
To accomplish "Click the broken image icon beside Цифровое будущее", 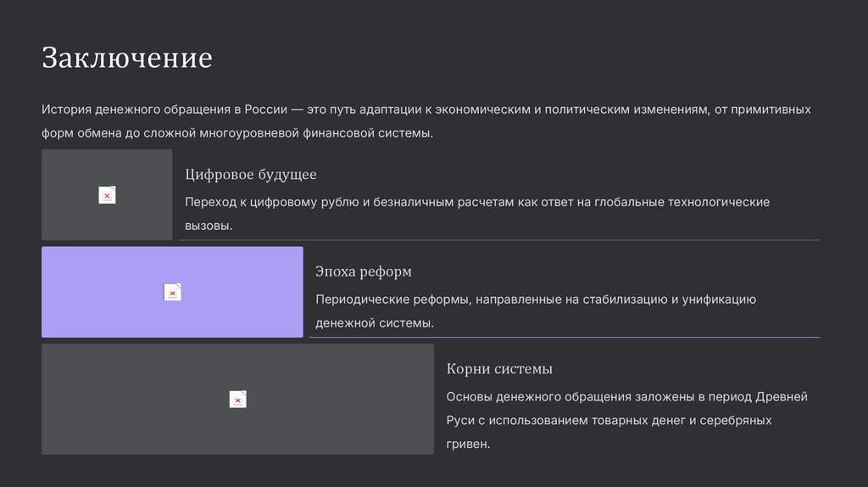I will coord(107,195).
